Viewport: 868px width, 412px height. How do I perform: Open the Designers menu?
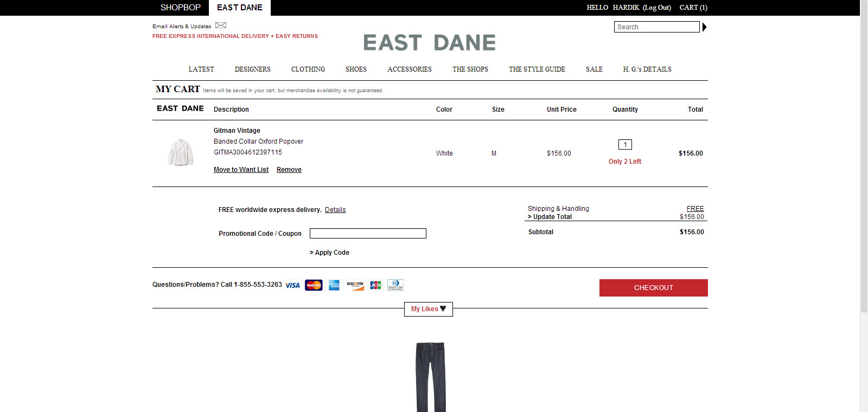[x=253, y=69]
